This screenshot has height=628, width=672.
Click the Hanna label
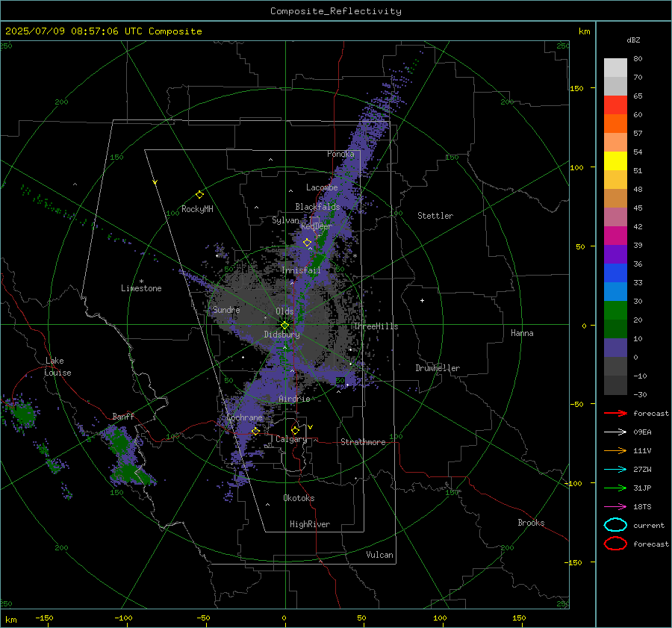pyautogui.click(x=522, y=333)
